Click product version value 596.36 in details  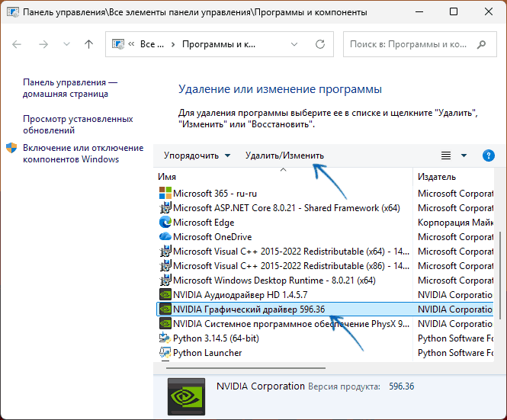click(x=401, y=386)
